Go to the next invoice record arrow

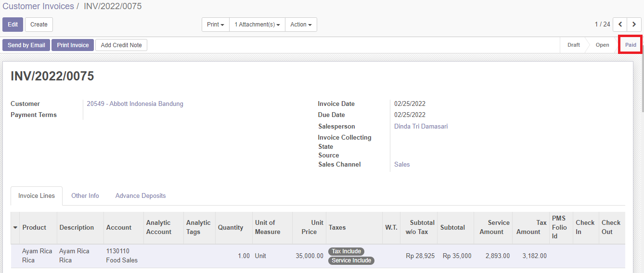pos(634,25)
